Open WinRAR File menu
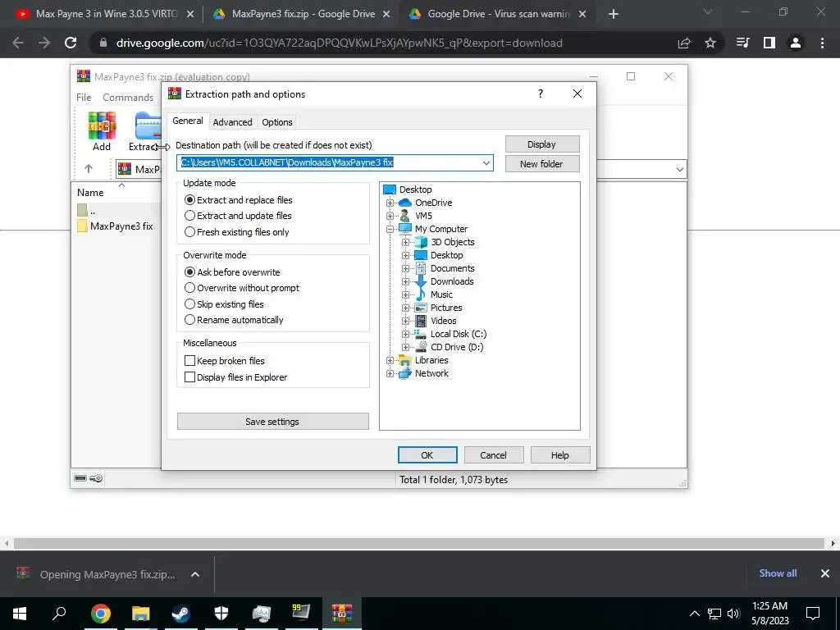This screenshot has height=630, width=840. pos(84,98)
